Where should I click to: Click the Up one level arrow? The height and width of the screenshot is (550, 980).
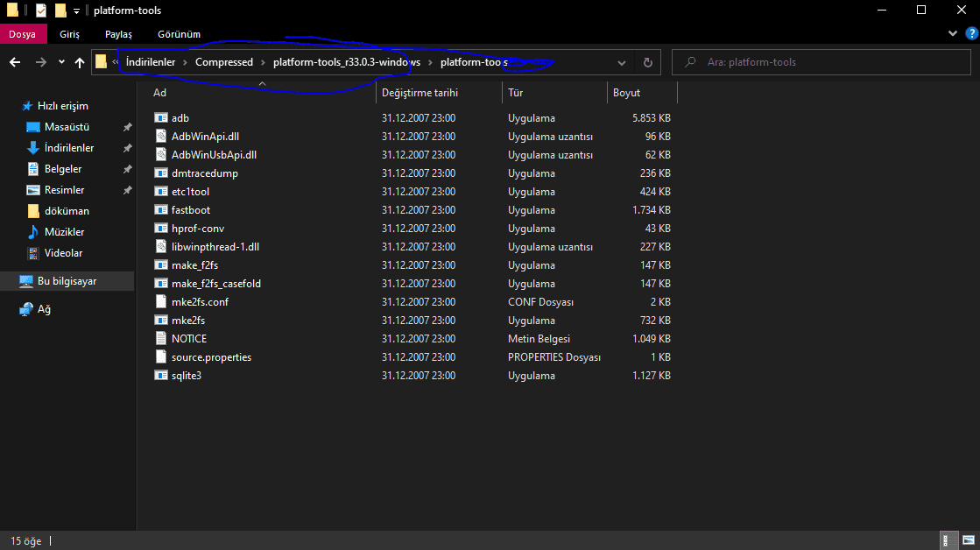pyautogui.click(x=80, y=62)
